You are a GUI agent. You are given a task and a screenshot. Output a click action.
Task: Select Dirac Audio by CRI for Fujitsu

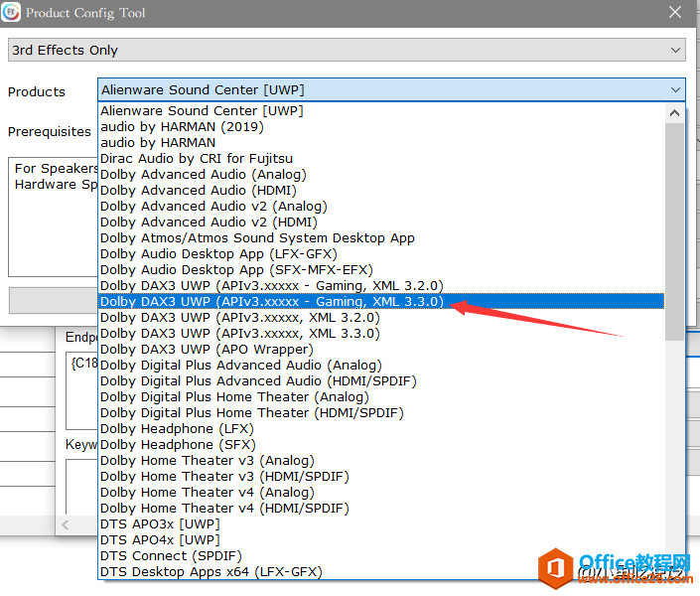pos(381,159)
